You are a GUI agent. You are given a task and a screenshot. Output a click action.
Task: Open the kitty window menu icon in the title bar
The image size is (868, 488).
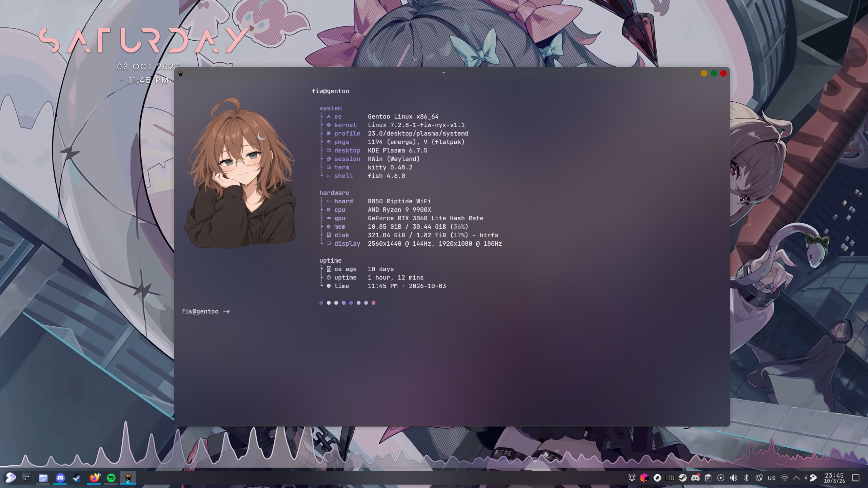click(181, 73)
